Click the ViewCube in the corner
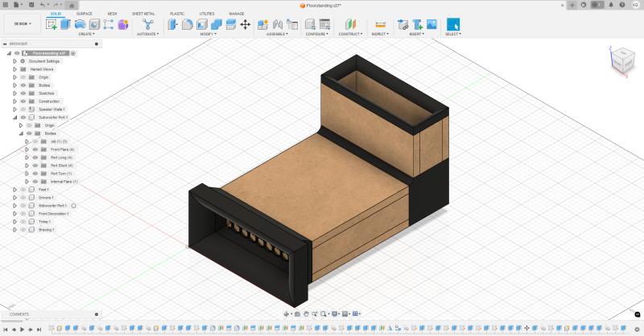Screen dimensions: 644x336 pos(622,62)
